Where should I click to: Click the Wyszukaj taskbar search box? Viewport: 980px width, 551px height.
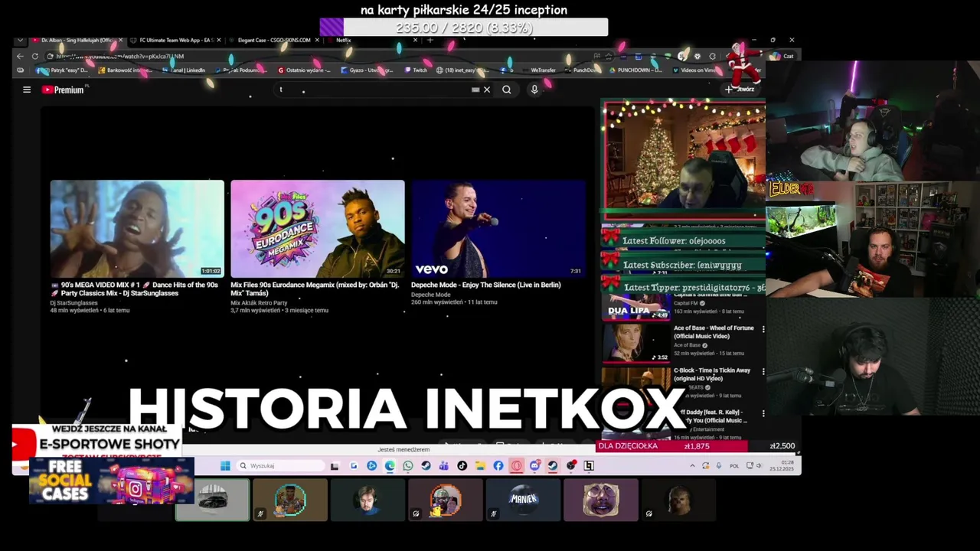click(281, 465)
